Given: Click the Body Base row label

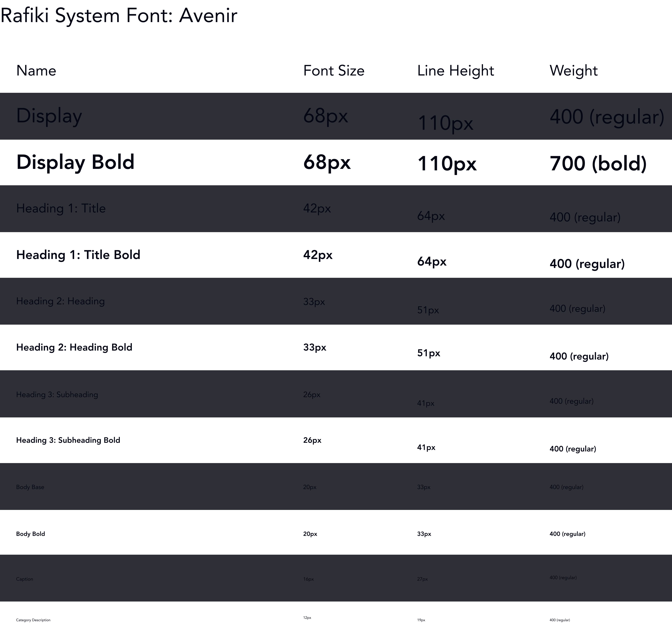Looking at the screenshot, I should click(30, 487).
